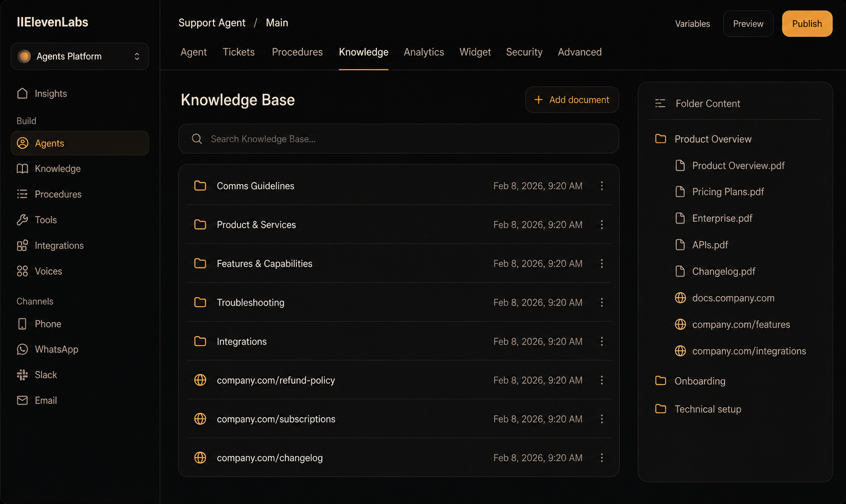Open more options for Comms Guidelines
846x504 pixels.
click(x=602, y=186)
